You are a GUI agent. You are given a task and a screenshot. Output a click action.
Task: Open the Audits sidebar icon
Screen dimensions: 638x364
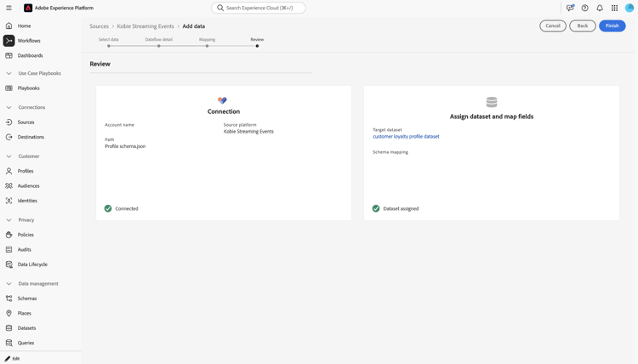coord(9,249)
